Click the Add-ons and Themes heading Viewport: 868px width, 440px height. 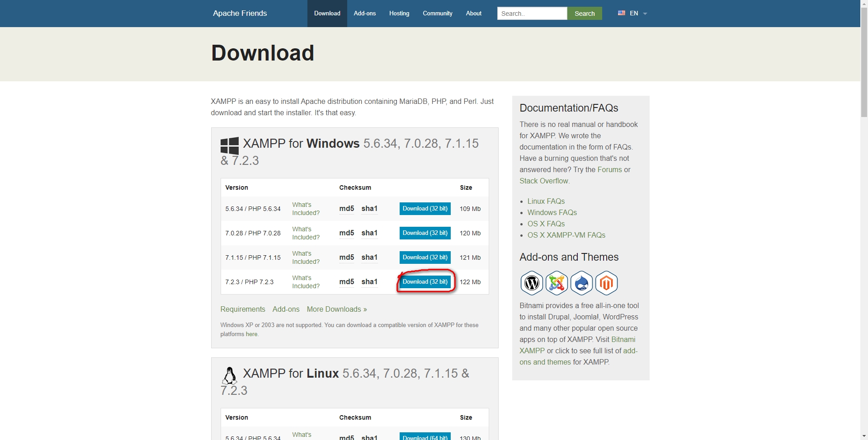pyautogui.click(x=569, y=257)
